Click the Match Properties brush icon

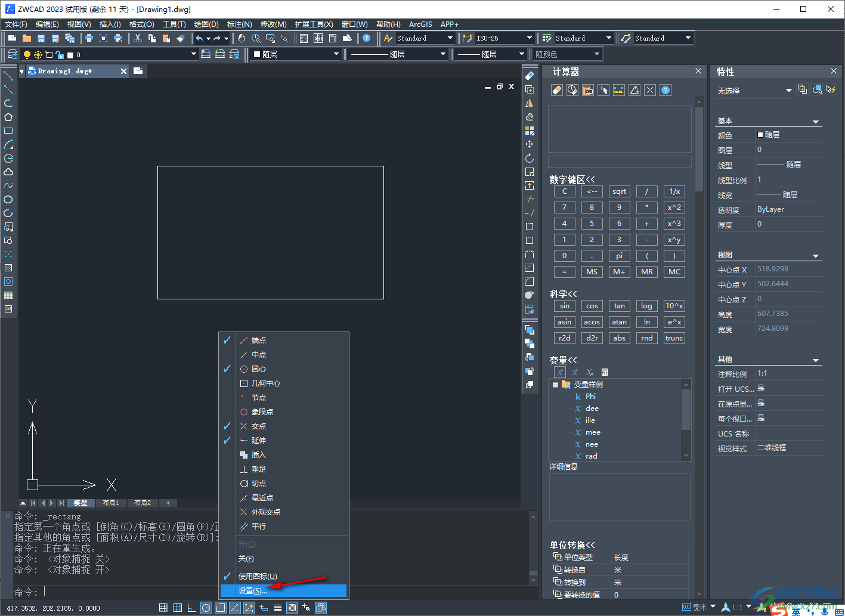181,38
